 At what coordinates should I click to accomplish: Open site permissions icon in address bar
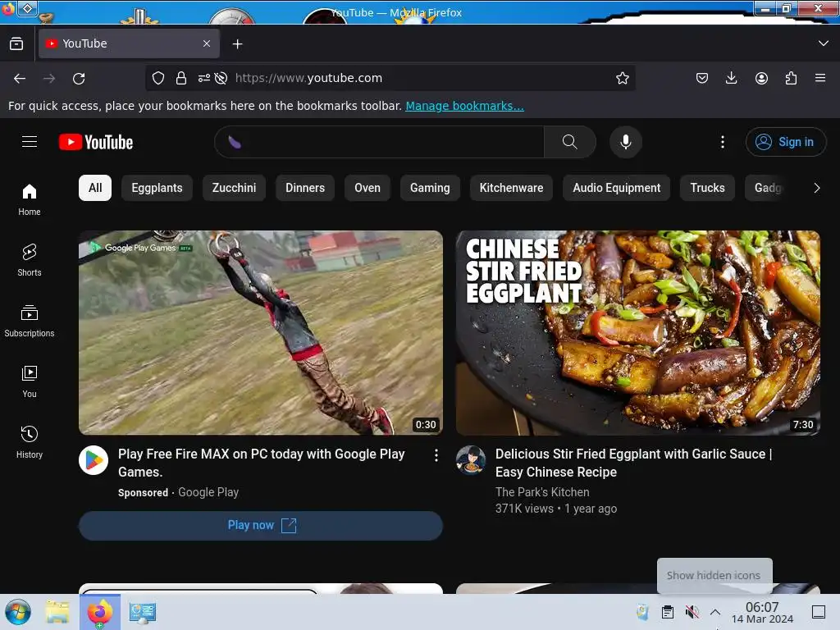click(204, 78)
